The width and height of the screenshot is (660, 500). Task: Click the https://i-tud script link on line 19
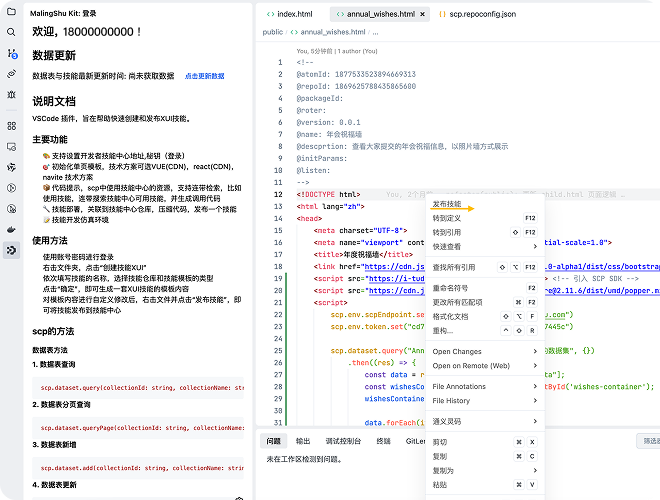[397, 279]
